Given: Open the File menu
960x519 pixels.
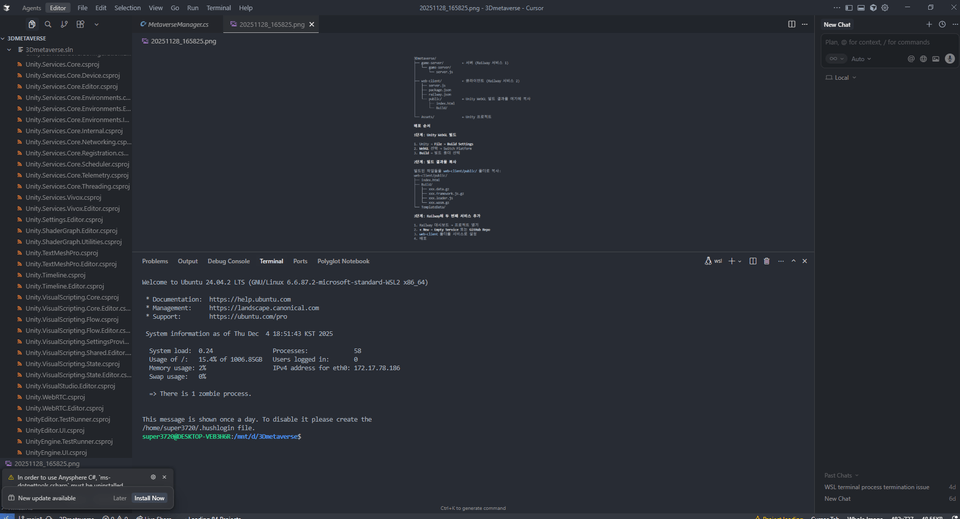Looking at the screenshot, I should (82, 8).
